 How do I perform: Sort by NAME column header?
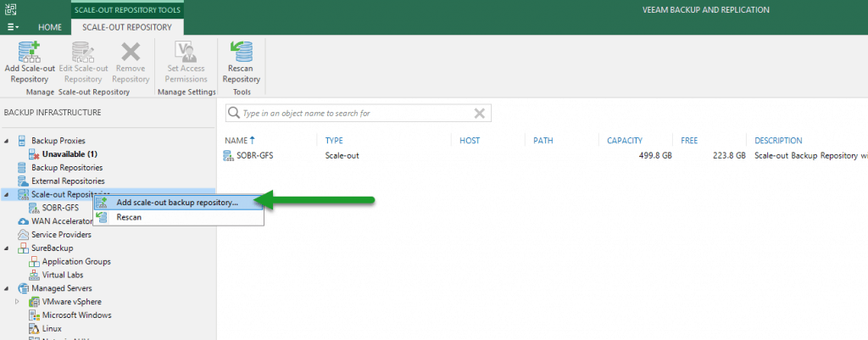pyautogui.click(x=240, y=141)
